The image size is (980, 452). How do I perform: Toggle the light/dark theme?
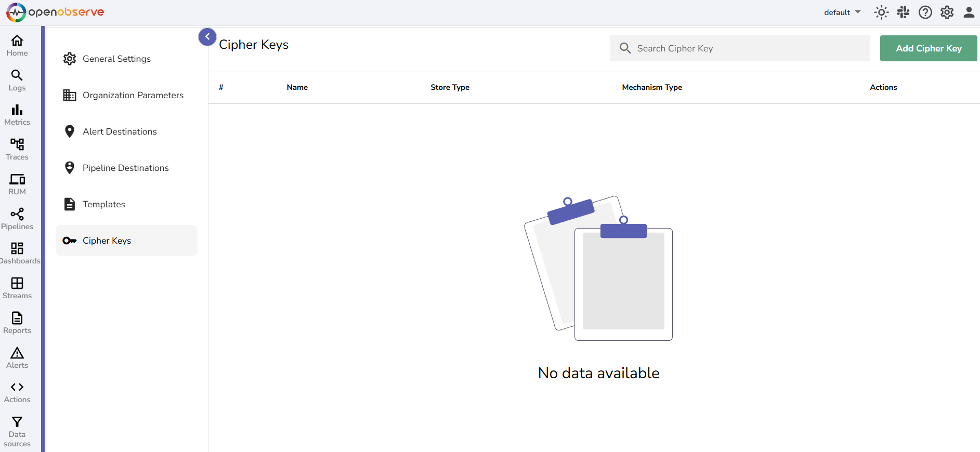pos(881,12)
